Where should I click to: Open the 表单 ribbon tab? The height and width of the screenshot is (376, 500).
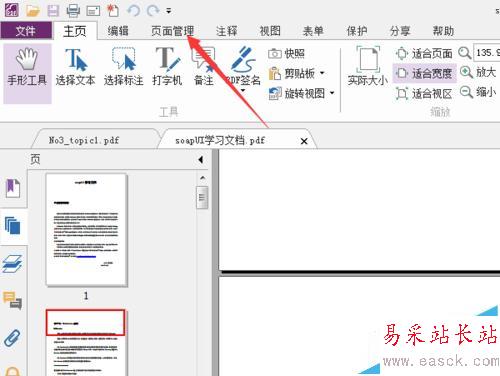[313, 31]
